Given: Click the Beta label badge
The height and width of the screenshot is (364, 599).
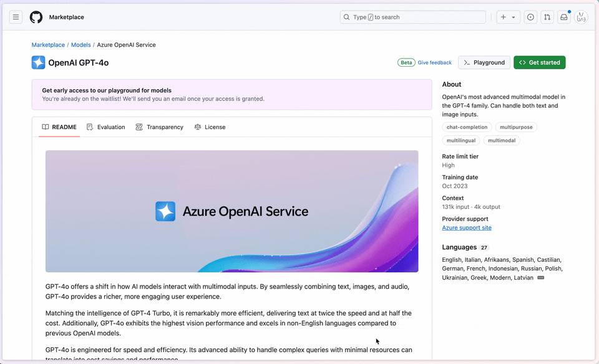Looking at the screenshot, I should click(x=406, y=62).
